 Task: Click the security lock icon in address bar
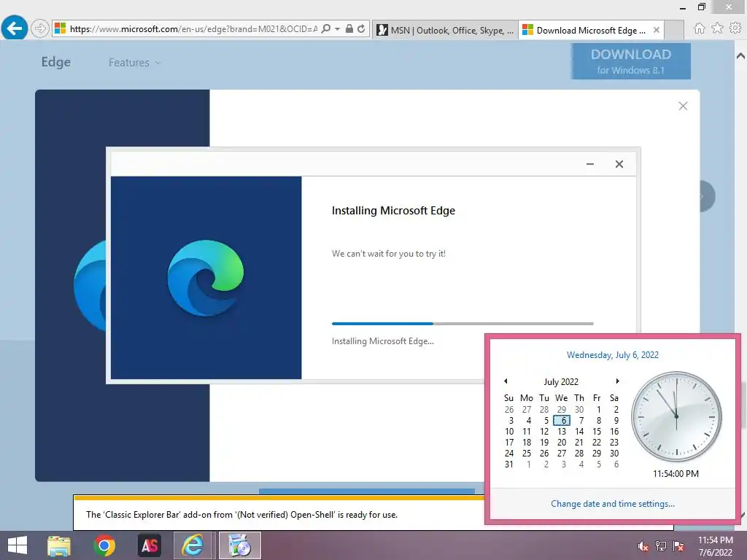[x=349, y=28]
